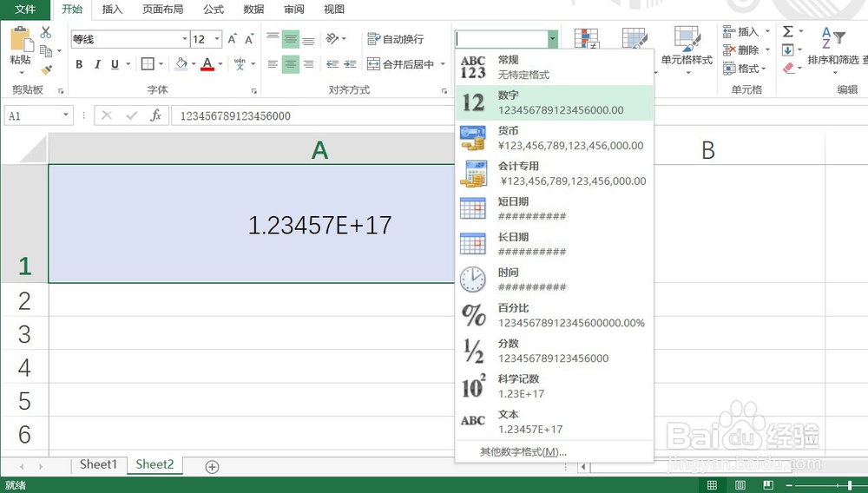Viewport: 868px width, 493px height.
Task: Click the formula bar value
Action: (235, 115)
